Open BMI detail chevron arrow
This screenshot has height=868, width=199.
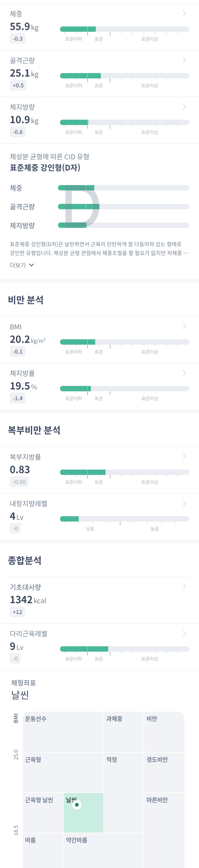point(184,326)
